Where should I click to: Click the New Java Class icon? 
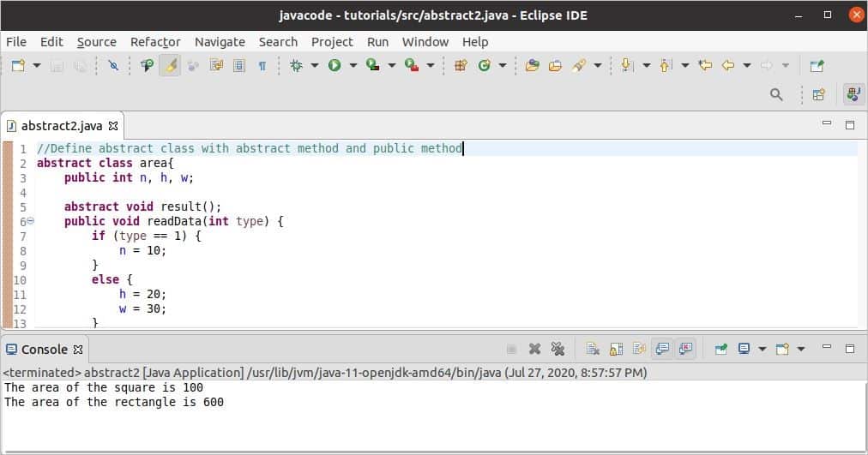click(485, 66)
